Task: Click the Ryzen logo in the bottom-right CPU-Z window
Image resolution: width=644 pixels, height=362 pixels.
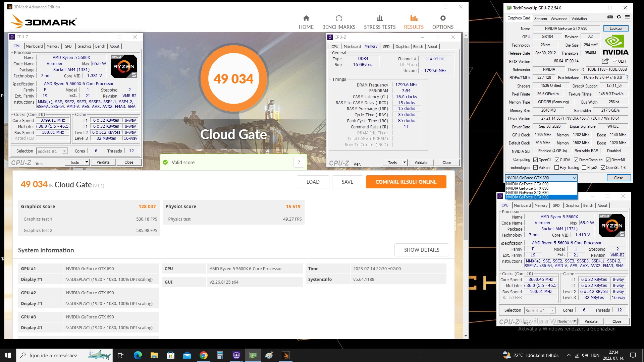Action: click(x=612, y=226)
